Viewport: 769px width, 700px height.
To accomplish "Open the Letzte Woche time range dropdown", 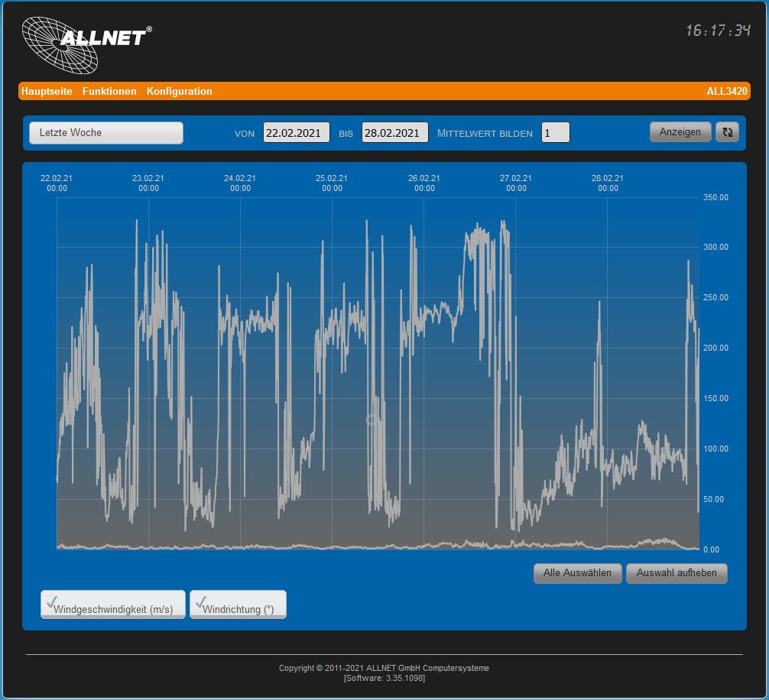I will tap(106, 133).
